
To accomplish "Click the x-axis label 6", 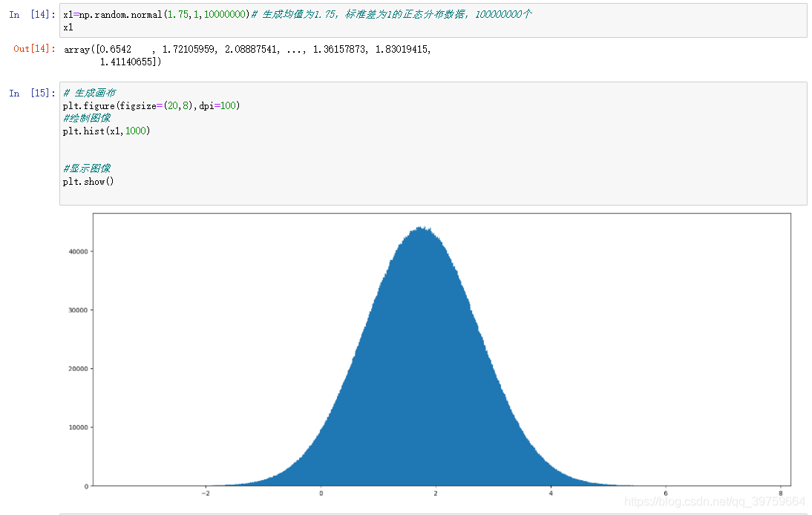I will coord(666,493).
